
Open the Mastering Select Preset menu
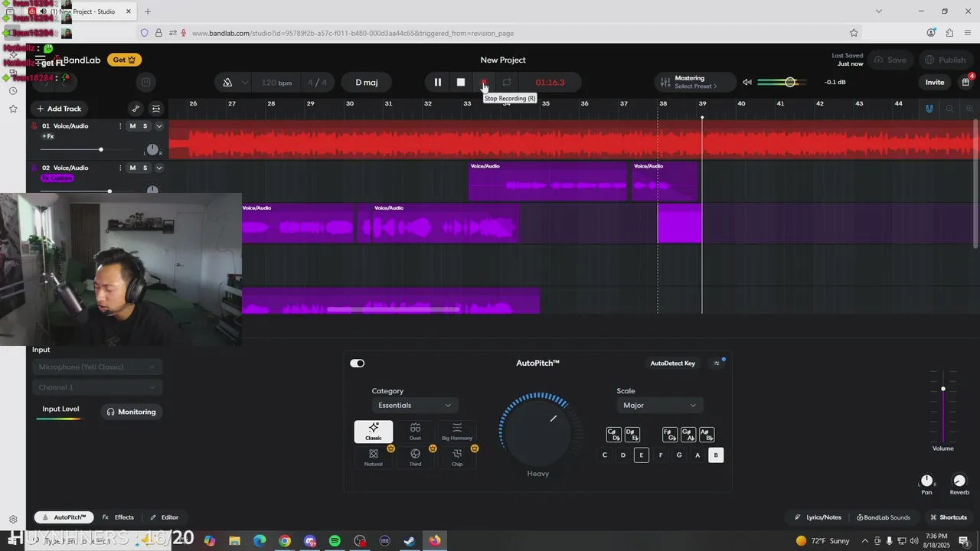tap(695, 83)
